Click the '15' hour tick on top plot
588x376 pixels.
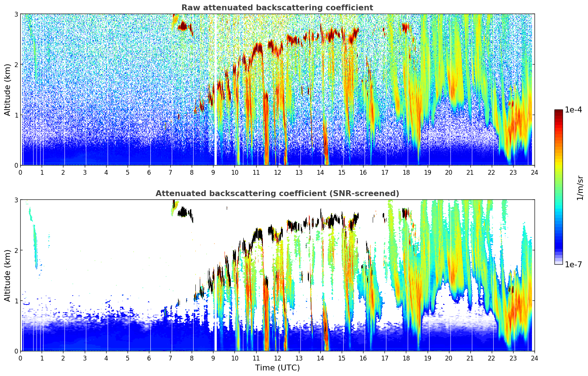342,172
